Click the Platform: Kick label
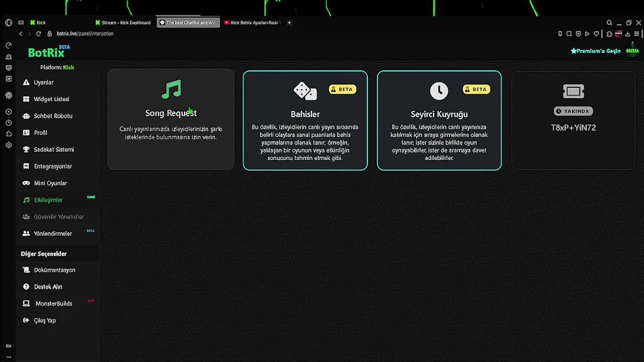Image resolution: width=644 pixels, height=362 pixels. (57, 67)
